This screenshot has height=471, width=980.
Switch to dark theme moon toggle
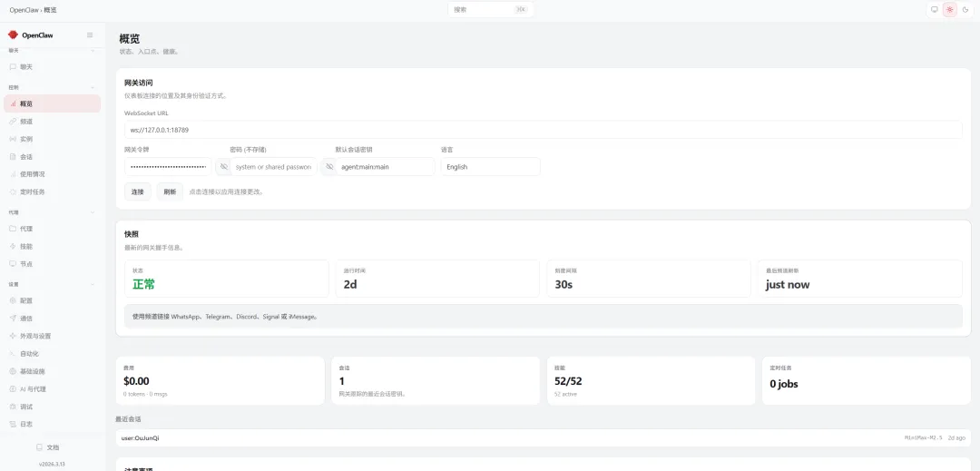(x=965, y=10)
